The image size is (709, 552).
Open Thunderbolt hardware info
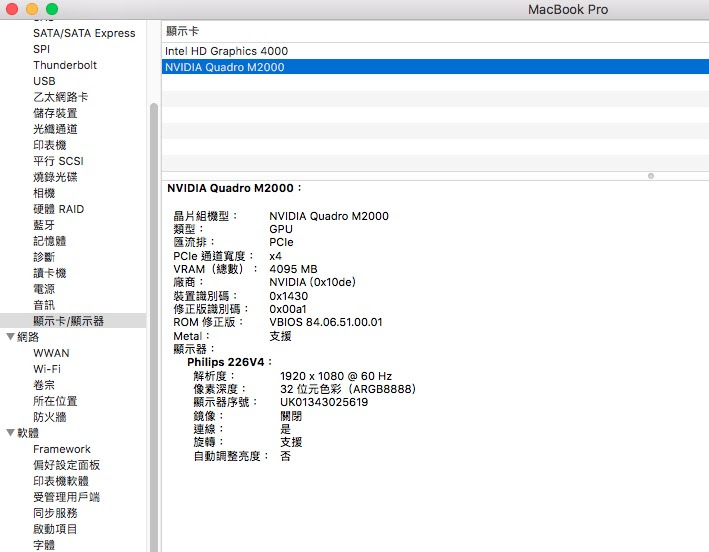[65, 65]
